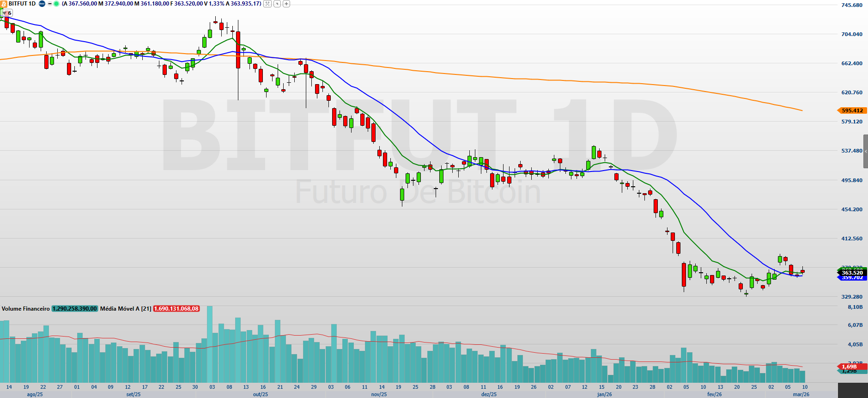Click the black 363.520 last price marker
The height and width of the screenshot is (398, 868).
(x=852, y=273)
